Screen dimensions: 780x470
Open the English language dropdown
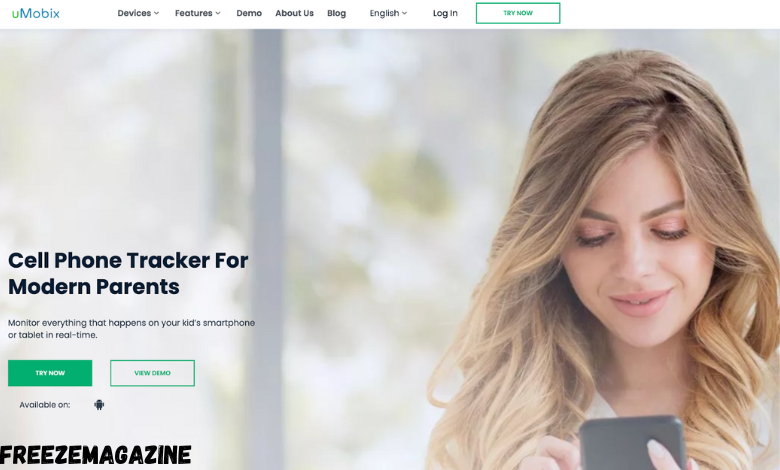(x=388, y=13)
